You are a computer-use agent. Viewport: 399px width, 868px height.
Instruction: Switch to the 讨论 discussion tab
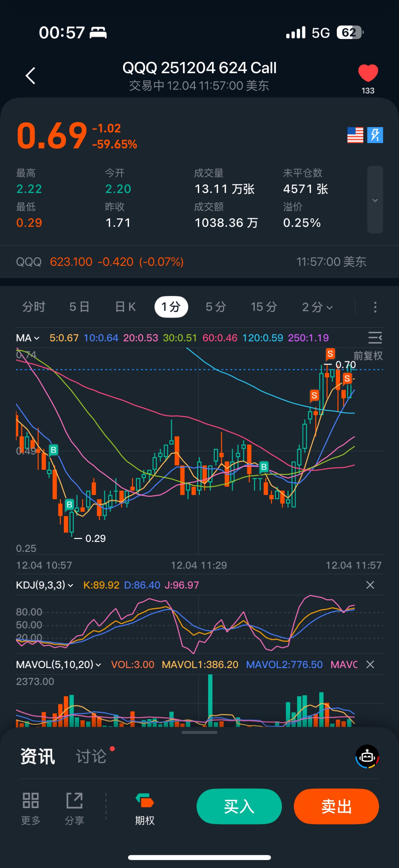[x=91, y=757]
